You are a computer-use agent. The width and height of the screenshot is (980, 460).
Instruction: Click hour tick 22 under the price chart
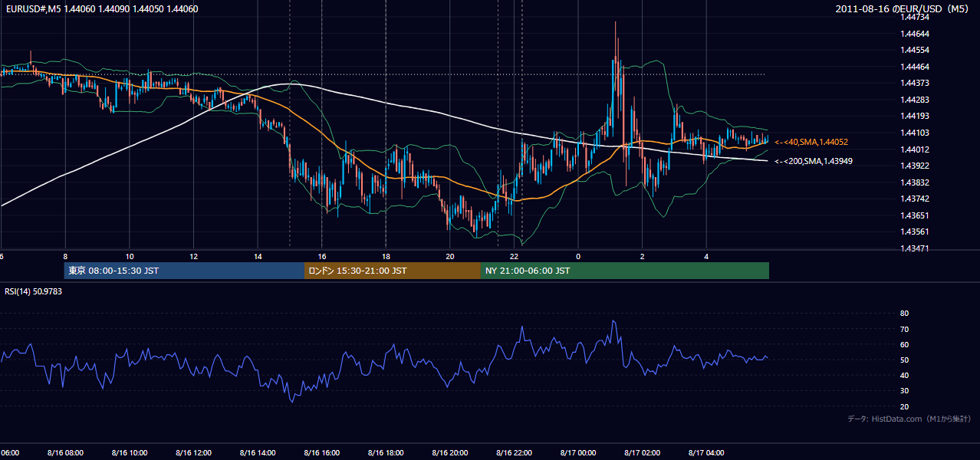(x=515, y=256)
